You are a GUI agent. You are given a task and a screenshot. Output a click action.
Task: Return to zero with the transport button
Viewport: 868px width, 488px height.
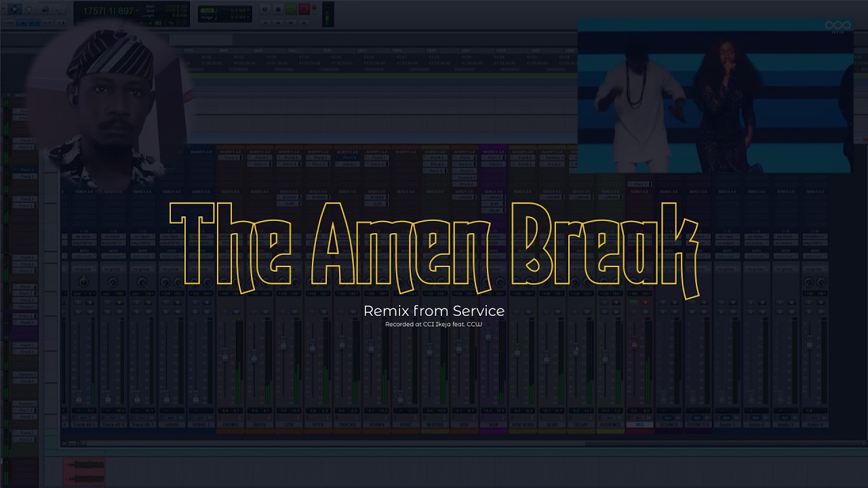click(x=265, y=23)
